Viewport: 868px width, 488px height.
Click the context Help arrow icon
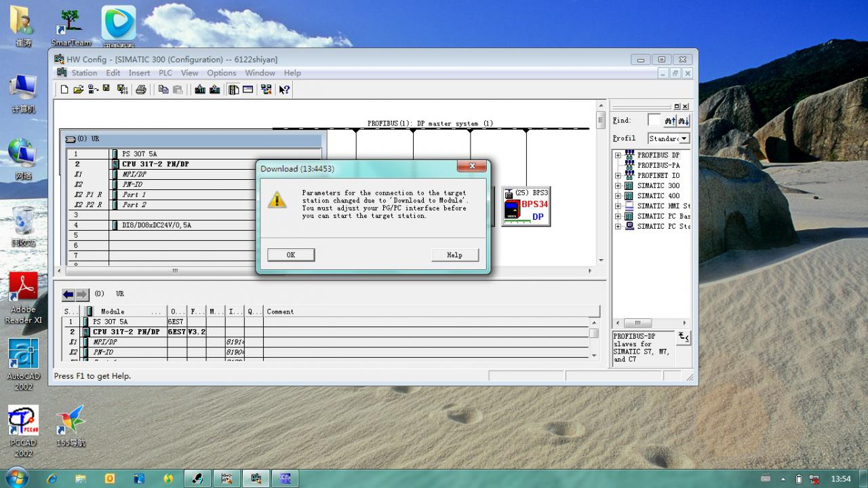coord(285,89)
